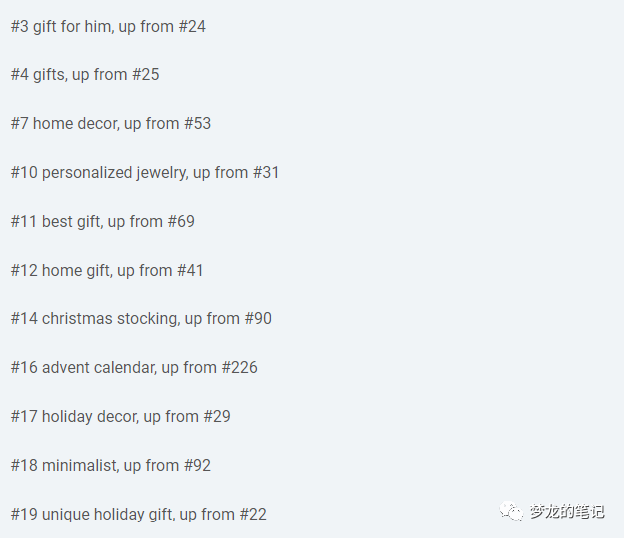This screenshot has width=624, height=538.
Task: Click the '#31' rank after personalized jewelry
Action: (266, 172)
